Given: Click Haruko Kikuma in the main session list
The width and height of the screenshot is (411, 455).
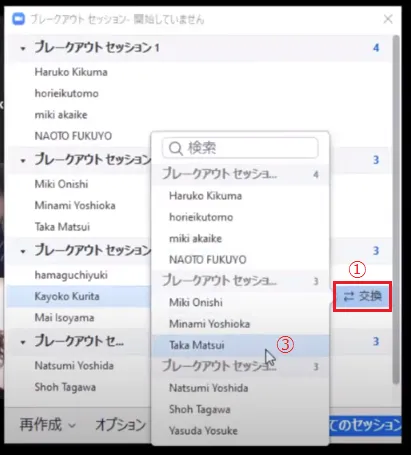Looking at the screenshot, I should point(71,72).
